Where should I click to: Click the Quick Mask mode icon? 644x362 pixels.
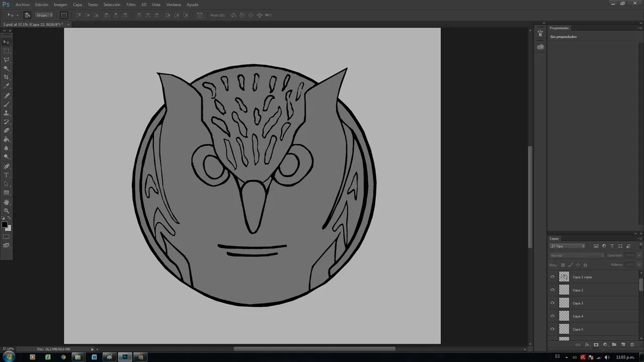[x=7, y=236]
